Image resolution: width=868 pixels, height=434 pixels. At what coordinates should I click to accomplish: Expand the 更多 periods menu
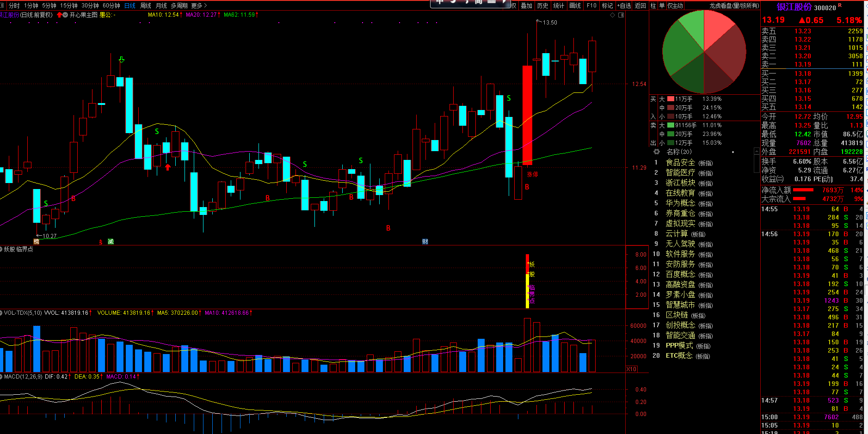[x=199, y=6]
